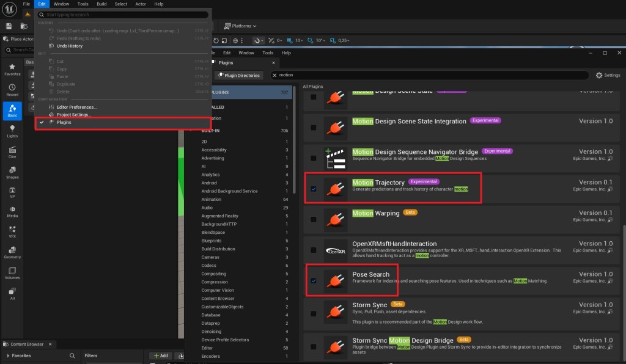The height and width of the screenshot is (364, 626).
Task: Open the Volumes category icon
Action: [x=12, y=272]
